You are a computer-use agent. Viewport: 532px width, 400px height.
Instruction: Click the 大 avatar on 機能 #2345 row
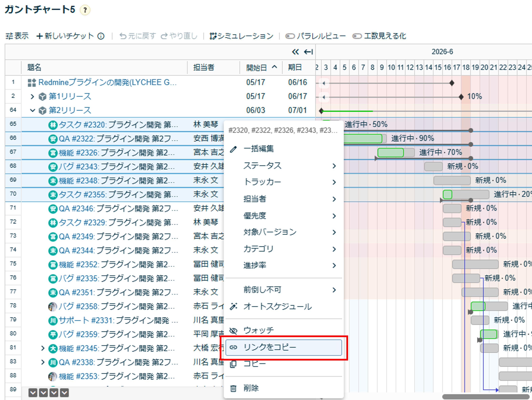pyautogui.click(x=53, y=348)
